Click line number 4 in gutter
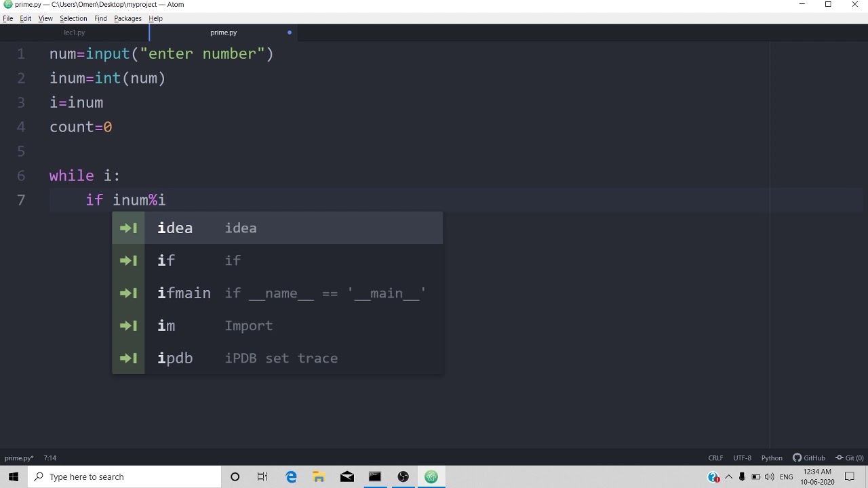Image resolution: width=868 pixels, height=488 pixels. tap(21, 127)
